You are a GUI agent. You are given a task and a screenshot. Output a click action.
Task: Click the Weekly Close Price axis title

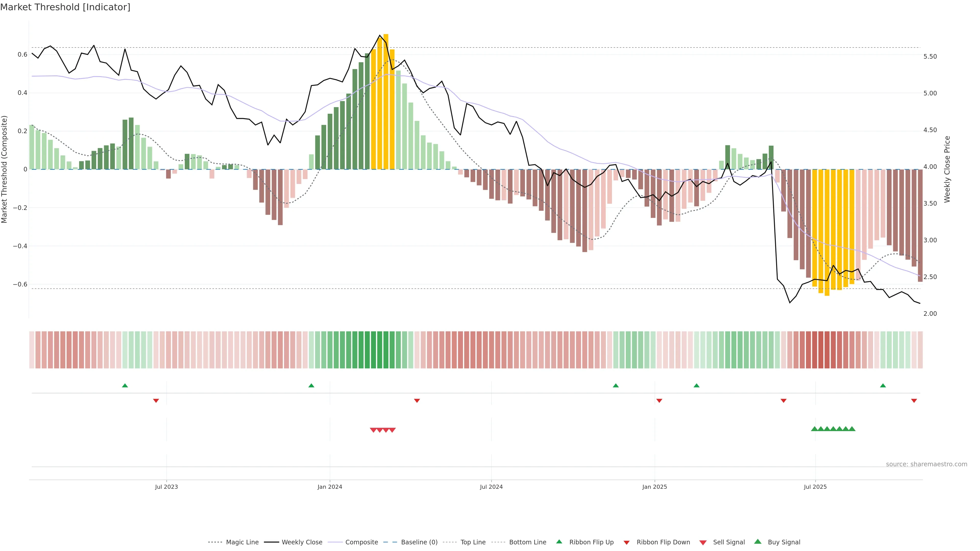947,169
